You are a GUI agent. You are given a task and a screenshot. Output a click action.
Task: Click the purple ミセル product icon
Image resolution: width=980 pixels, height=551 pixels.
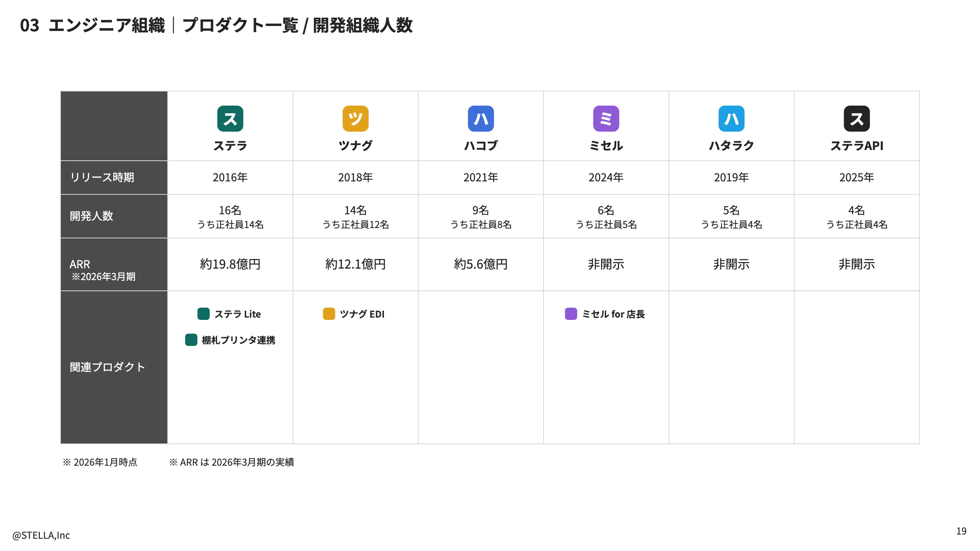(x=606, y=119)
